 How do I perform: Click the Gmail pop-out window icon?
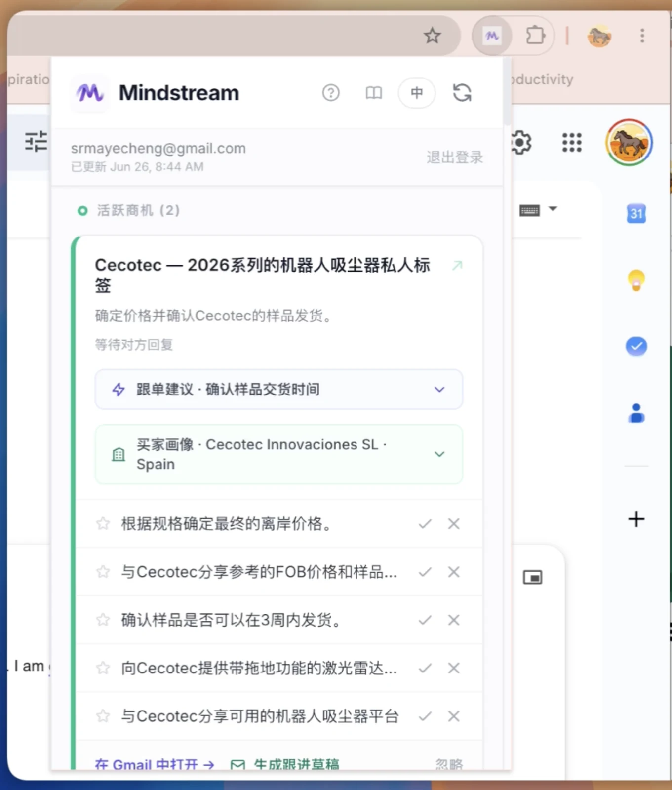pos(533,577)
